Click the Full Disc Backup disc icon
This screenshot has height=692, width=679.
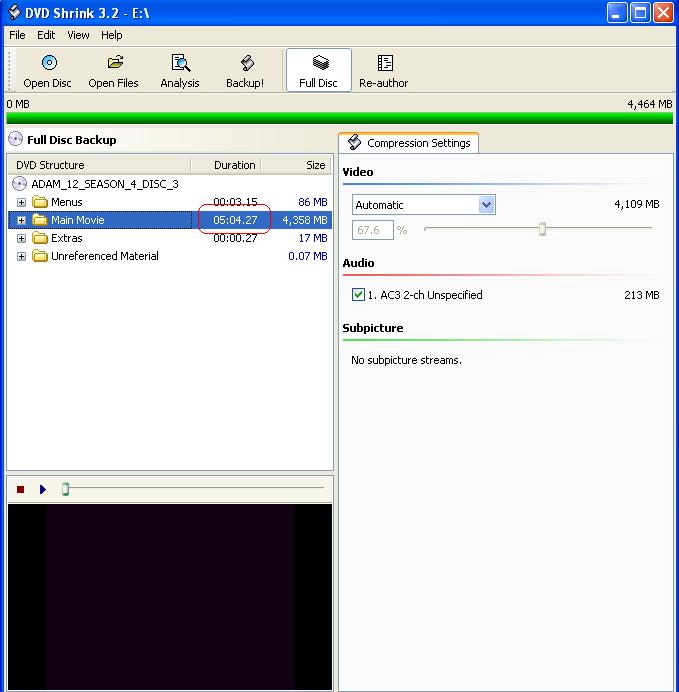[x=15, y=139]
